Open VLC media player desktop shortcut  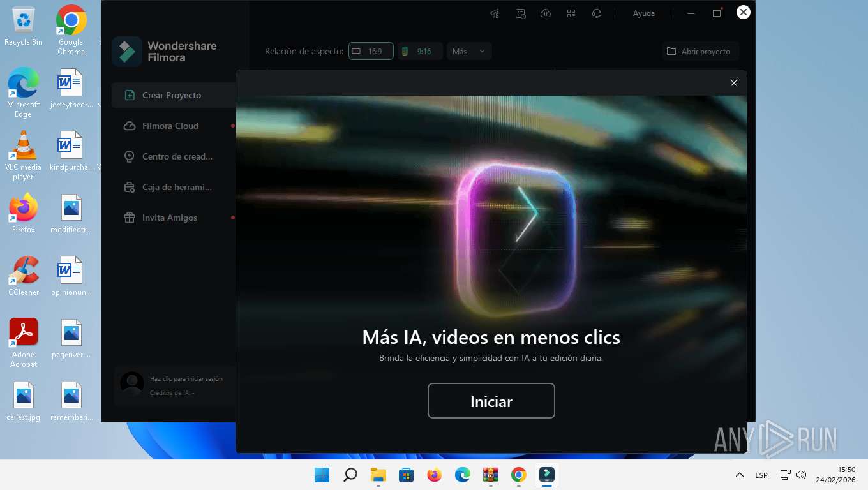(x=24, y=155)
